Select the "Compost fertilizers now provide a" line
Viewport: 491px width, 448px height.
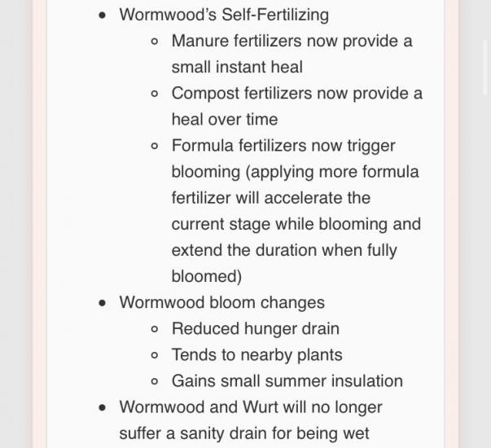pyautogui.click(x=297, y=94)
